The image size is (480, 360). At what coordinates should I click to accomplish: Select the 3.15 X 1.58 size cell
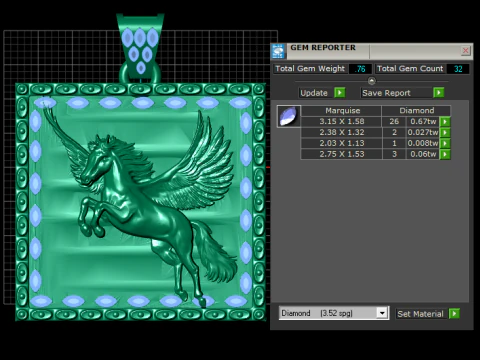341,121
